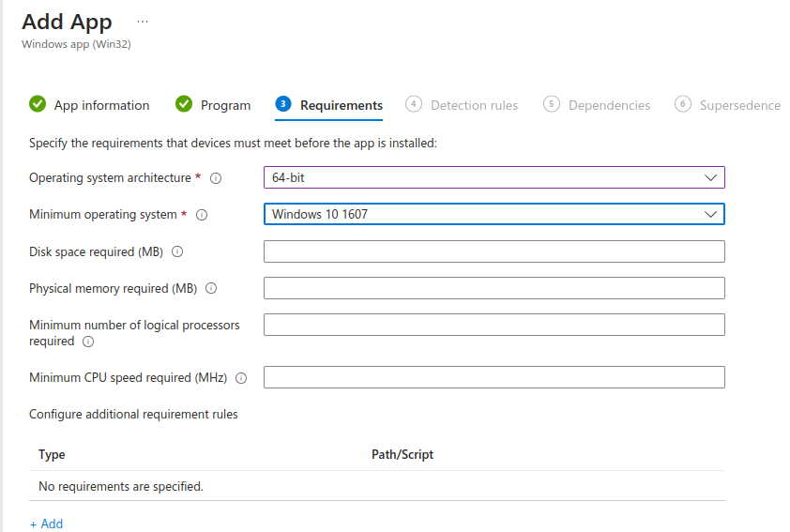
Task: Open the Supersedence step
Action: (x=739, y=105)
